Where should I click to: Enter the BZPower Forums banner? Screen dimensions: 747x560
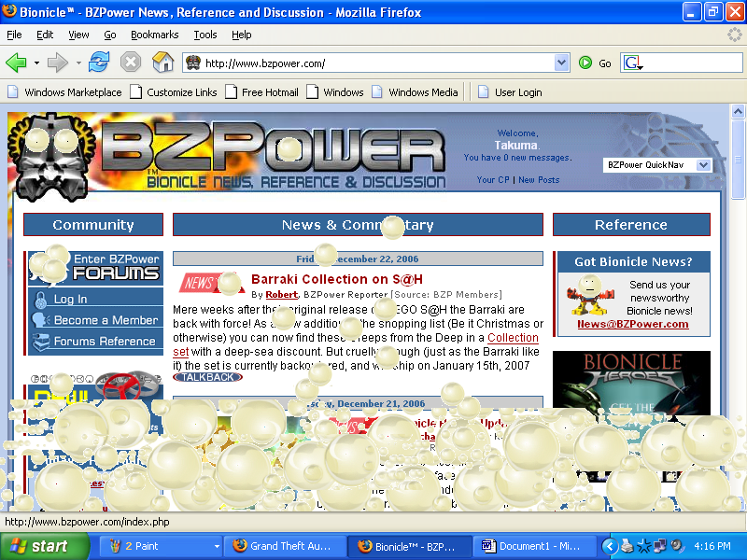(96, 268)
